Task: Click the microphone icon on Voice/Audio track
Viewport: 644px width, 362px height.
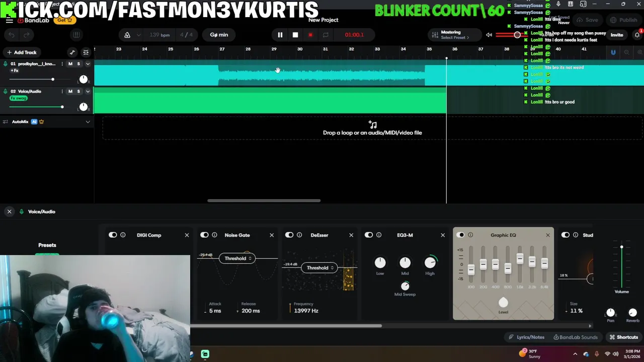Action: point(6,92)
